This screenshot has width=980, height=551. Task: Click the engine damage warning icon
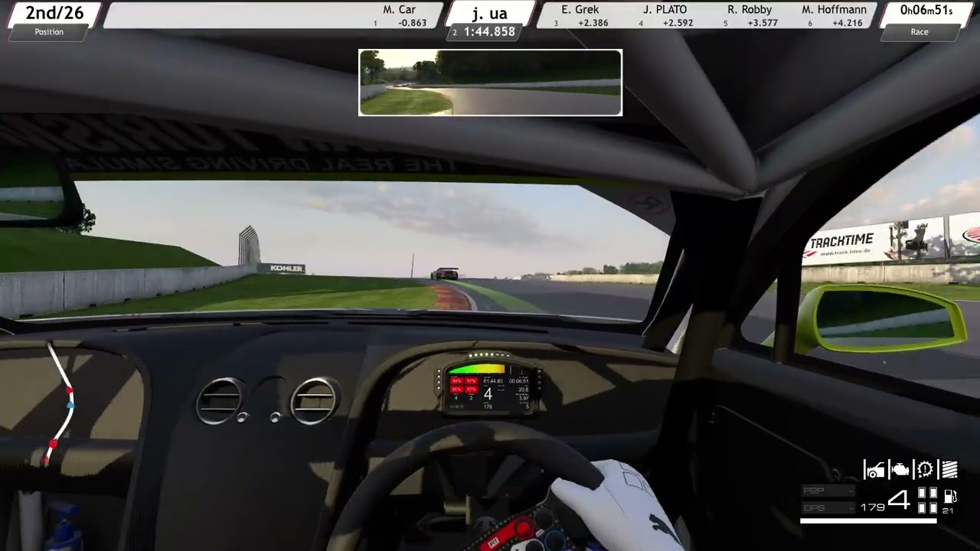pos(900,469)
